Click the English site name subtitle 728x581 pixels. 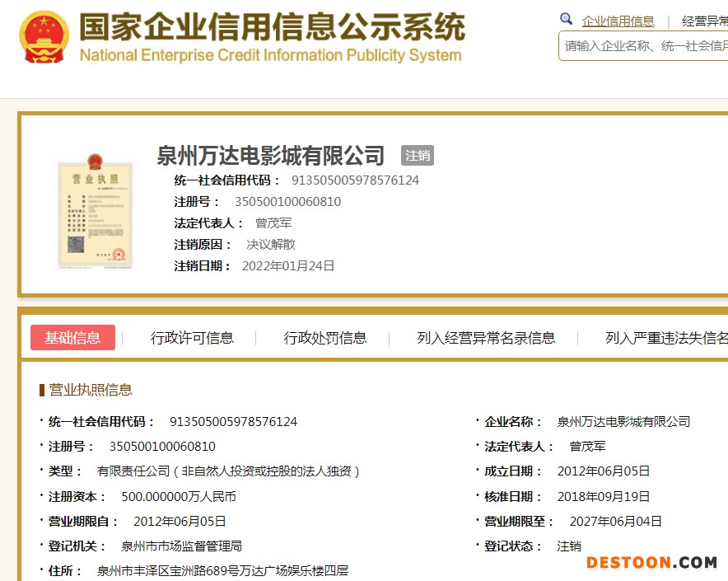tap(270, 56)
